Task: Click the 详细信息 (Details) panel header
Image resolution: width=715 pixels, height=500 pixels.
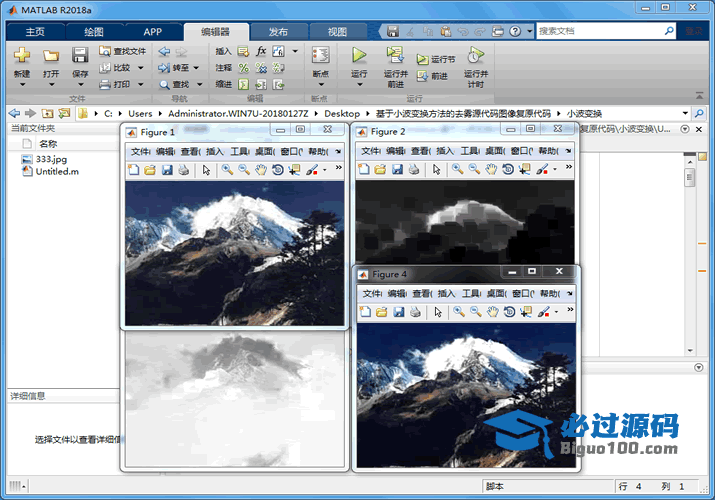Action: [63, 396]
